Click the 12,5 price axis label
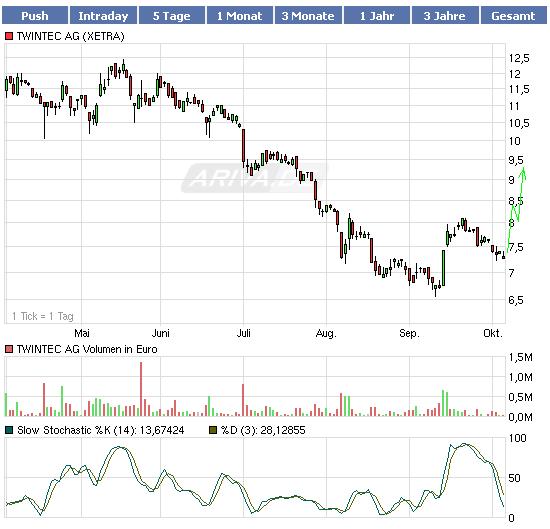 coord(519,59)
